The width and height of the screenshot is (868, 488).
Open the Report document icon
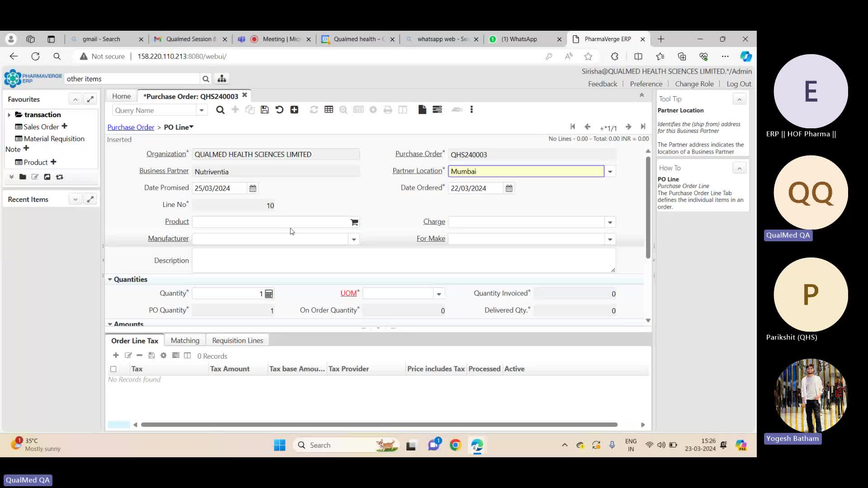coord(422,110)
